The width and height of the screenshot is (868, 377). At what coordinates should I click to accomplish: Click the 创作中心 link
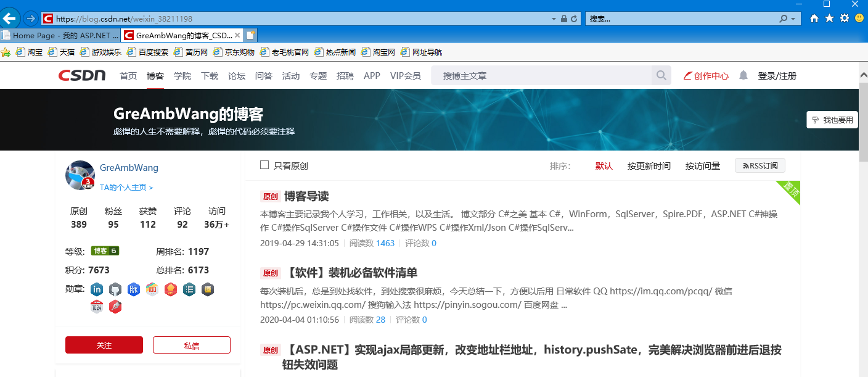pos(706,76)
